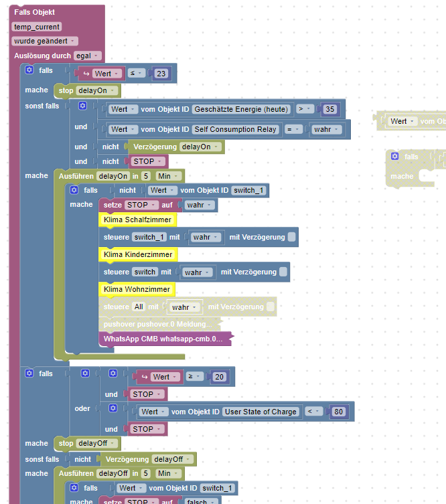This screenshot has width=446, height=504.
Task: Toggle mit Verzögerung checkbox for steuere switch
Action: (283, 272)
